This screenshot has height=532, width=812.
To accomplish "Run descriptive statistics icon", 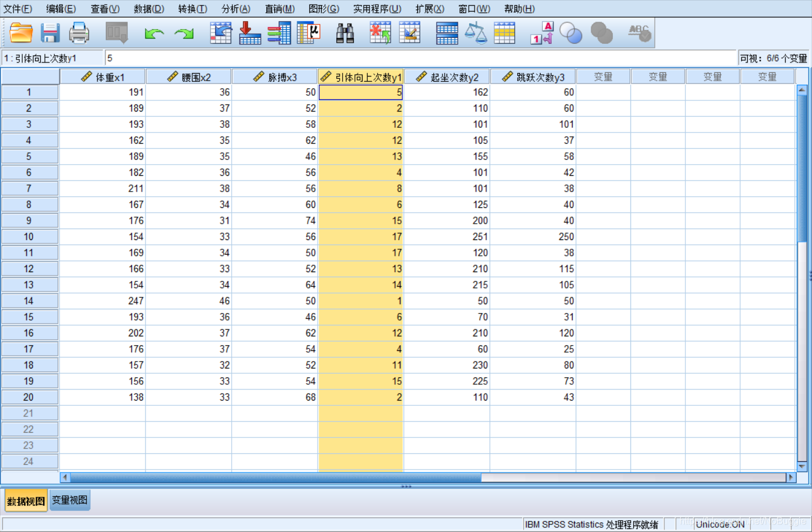I will [x=309, y=33].
